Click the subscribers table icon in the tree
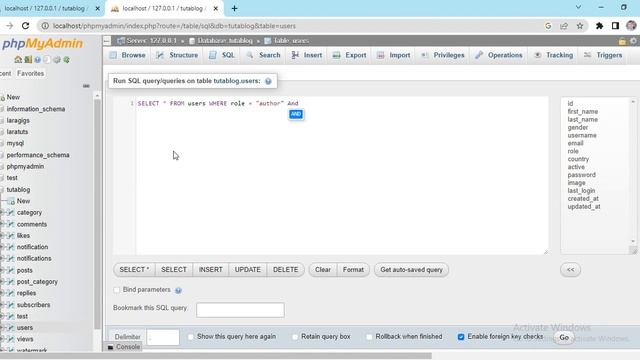640x360 pixels. (11, 305)
